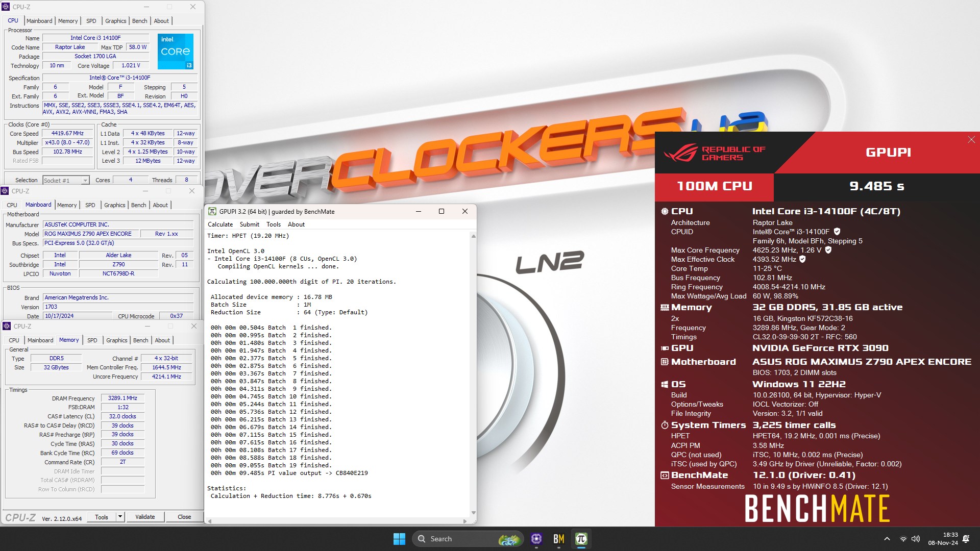Open the About menu in GPUPI
Screen dimensions: 980x551
click(x=296, y=224)
